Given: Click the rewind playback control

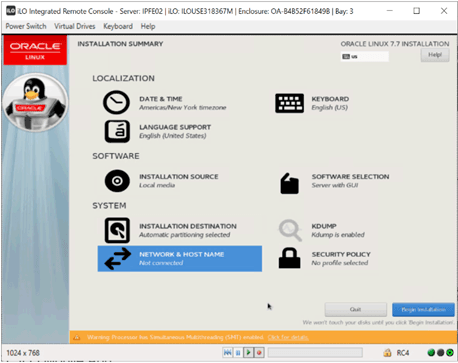Looking at the screenshot, I should point(228,352).
